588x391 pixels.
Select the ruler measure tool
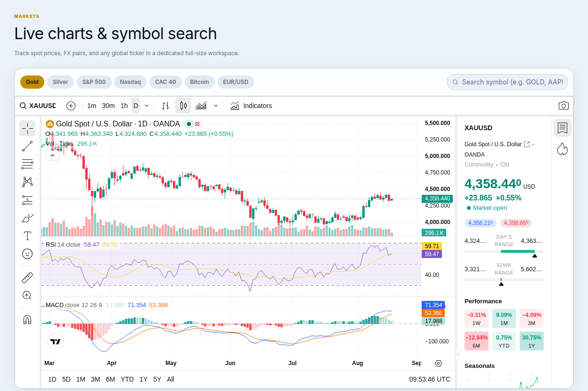coord(27,278)
